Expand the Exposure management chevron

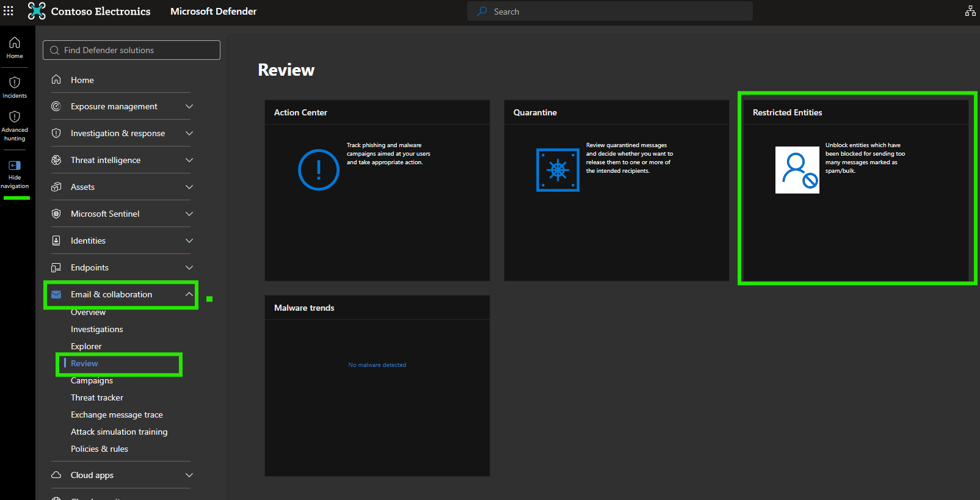coord(189,106)
